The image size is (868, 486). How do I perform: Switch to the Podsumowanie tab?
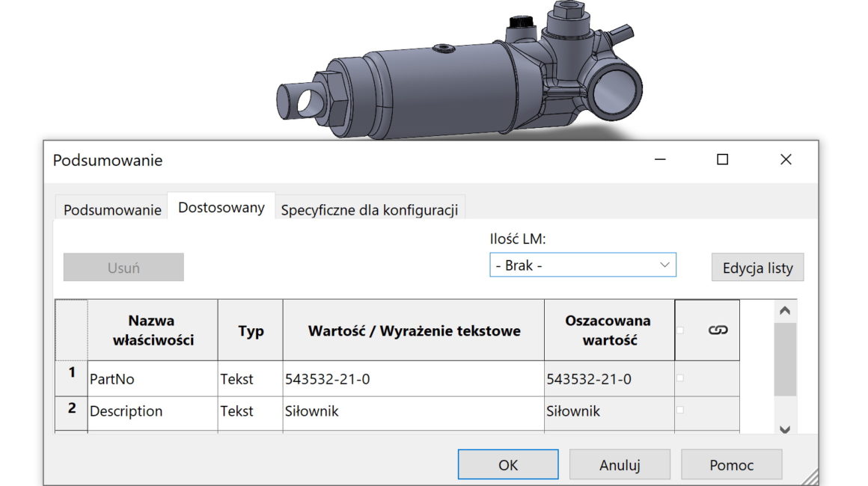coord(112,209)
